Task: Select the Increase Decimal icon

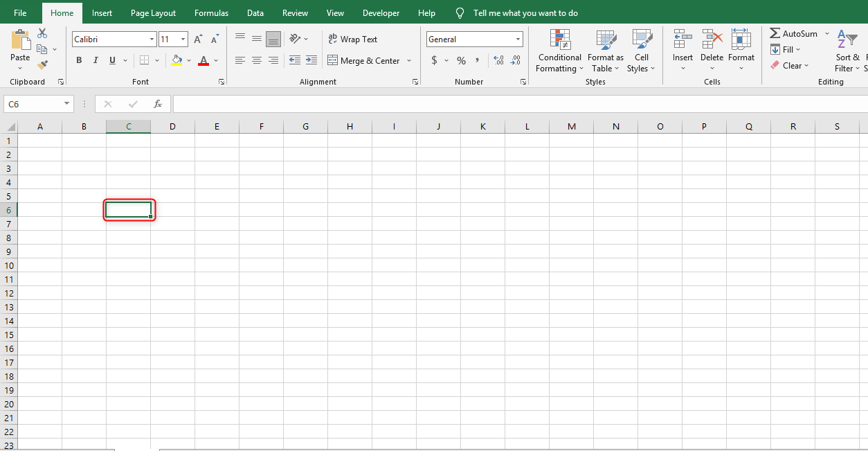Action: coord(498,60)
